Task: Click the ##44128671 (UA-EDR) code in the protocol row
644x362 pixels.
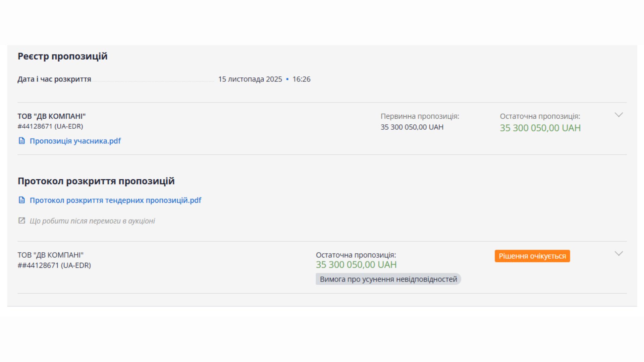Action: click(54, 265)
